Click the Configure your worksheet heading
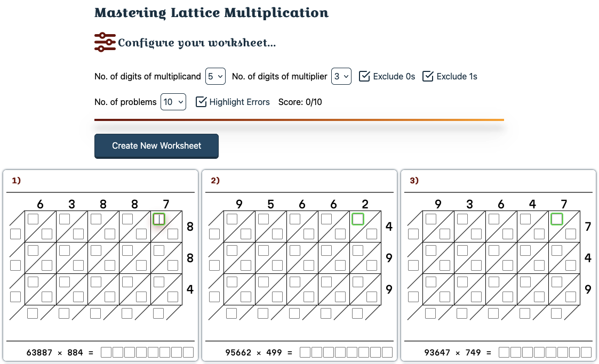 tap(197, 43)
